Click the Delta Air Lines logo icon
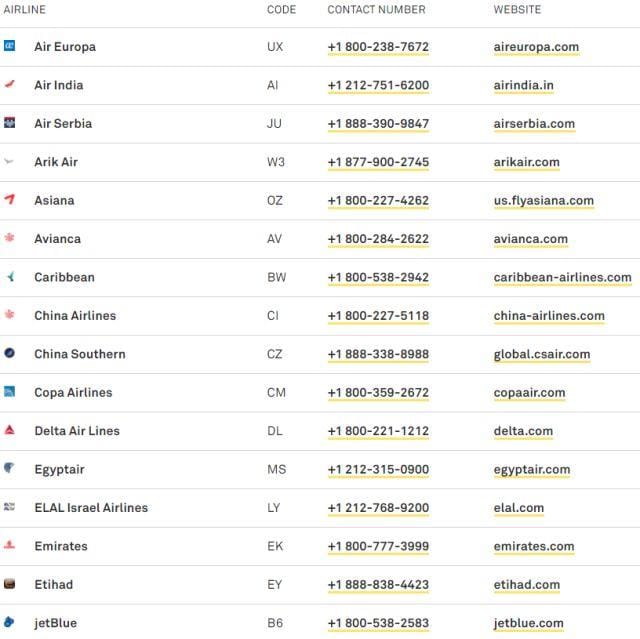The height and width of the screenshot is (639, 640). point(10,430)
